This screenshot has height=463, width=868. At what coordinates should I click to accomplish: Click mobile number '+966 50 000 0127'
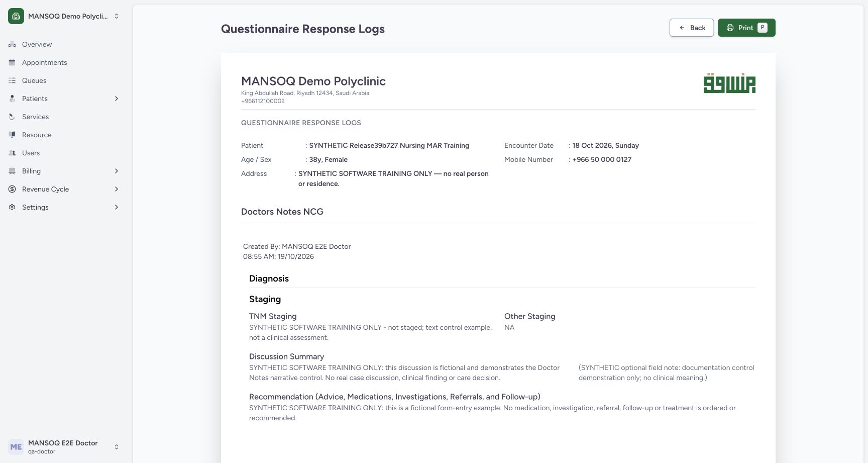(602, 159)
